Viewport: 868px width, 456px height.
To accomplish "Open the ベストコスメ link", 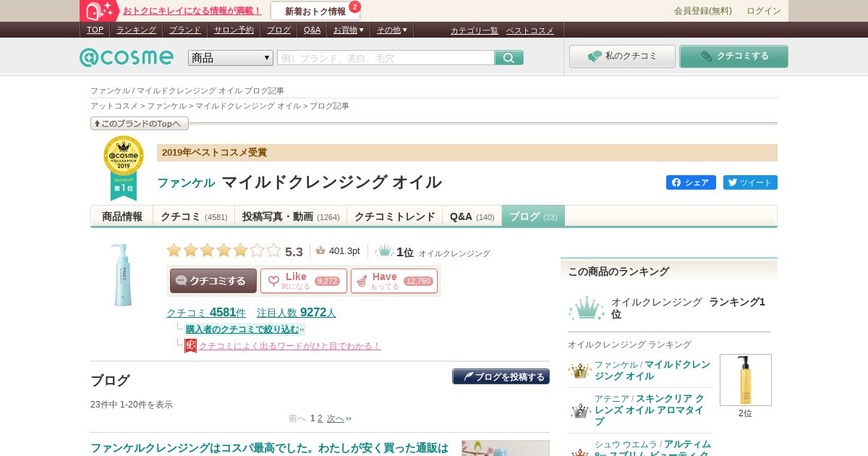I will 530,30.
